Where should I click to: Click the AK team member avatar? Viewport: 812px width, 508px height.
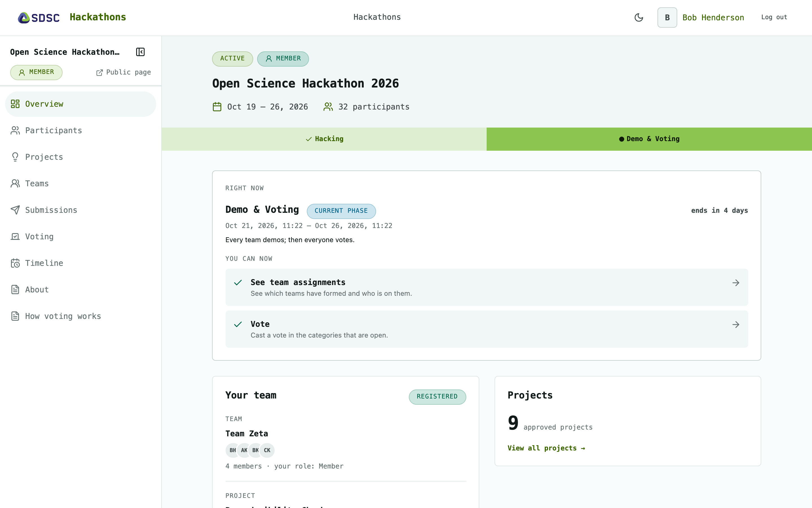(x=244, y=450)
